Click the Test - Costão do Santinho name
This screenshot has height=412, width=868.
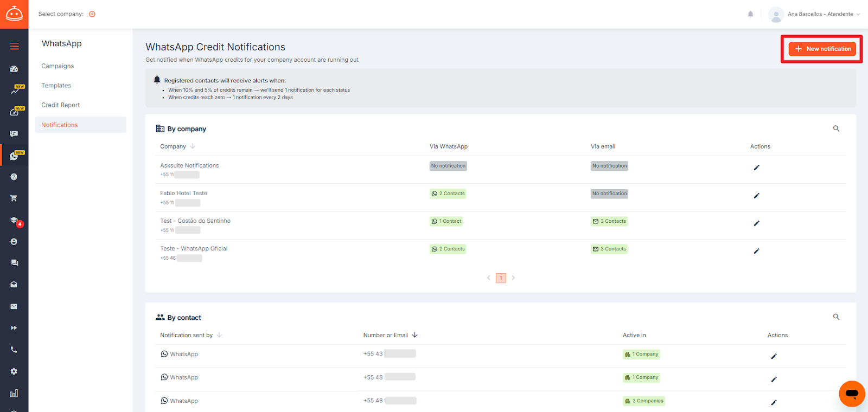(195, 221)
